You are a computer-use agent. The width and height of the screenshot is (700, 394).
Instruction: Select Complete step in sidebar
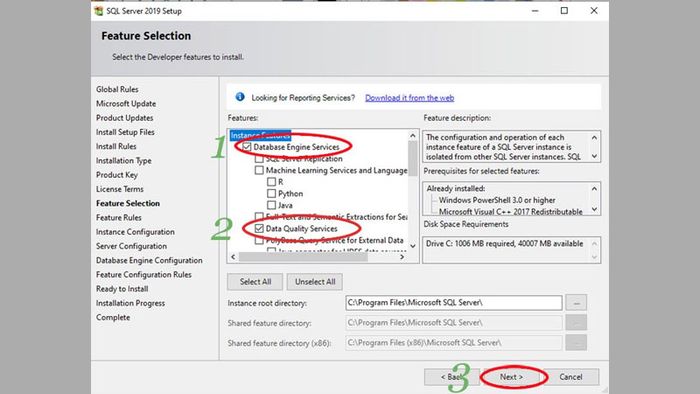(x=113, y=318)
